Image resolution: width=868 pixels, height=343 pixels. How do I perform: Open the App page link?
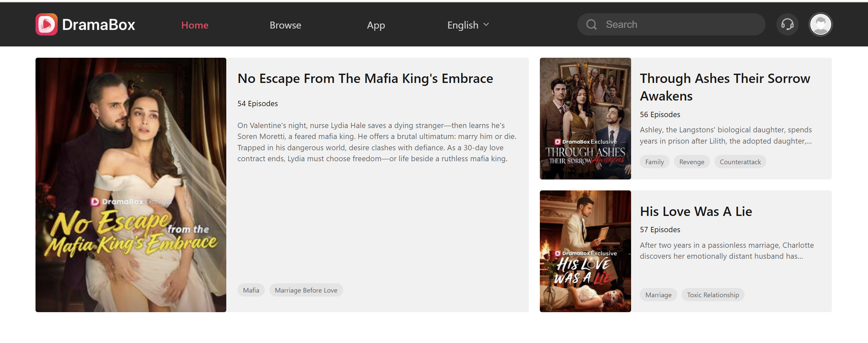[x=375, y=25]
